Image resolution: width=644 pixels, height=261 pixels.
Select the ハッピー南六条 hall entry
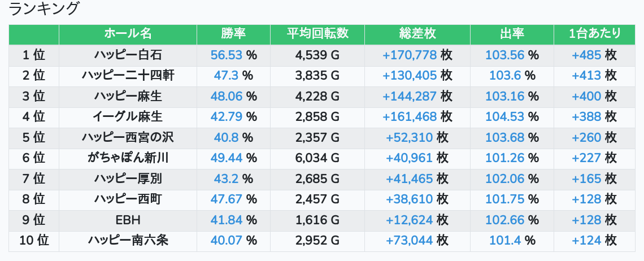[128, 241]
